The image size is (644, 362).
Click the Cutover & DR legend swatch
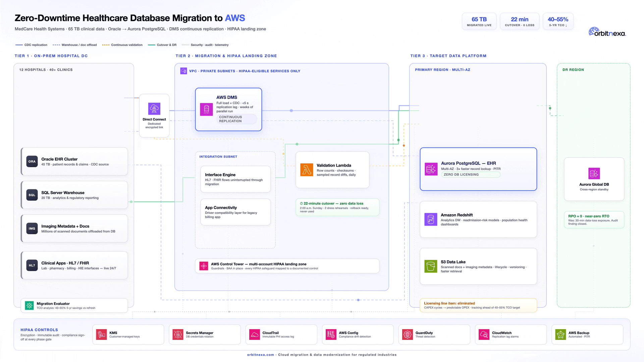tap(152, 45)
